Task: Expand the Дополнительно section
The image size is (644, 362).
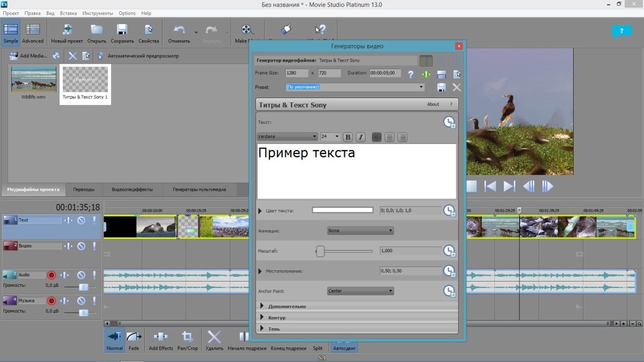Action: pyautogui.click(x=262, y=306)
